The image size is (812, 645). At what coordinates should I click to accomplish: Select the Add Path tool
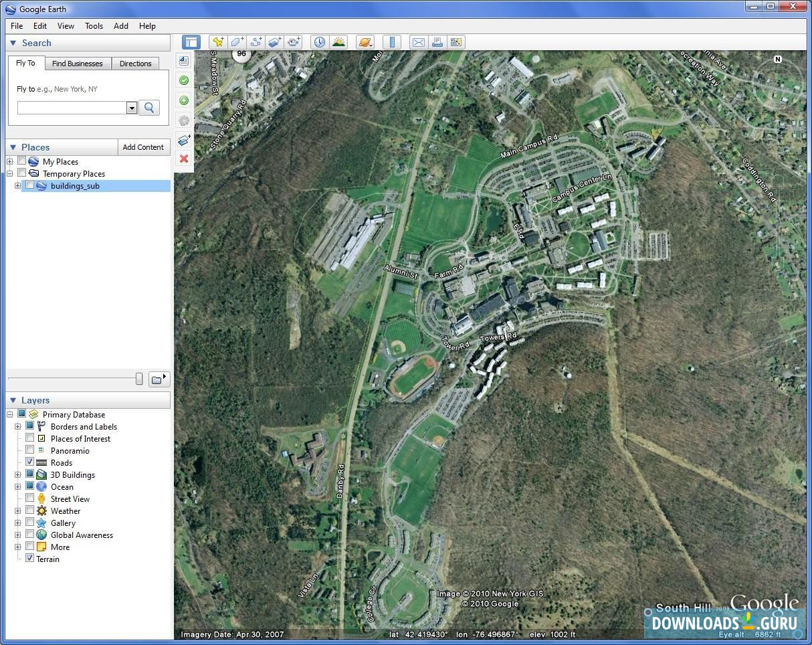click(256, 42)
